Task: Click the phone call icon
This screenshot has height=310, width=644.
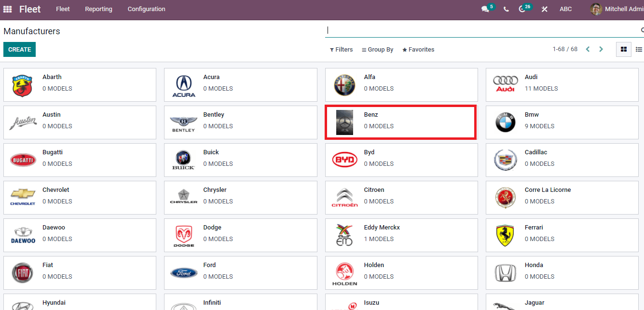Action: click(506, 9)
